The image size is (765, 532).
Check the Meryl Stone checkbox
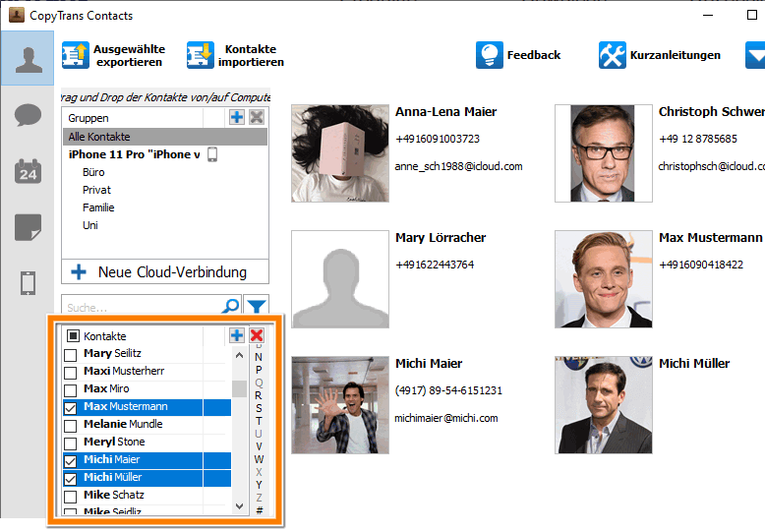pyautogui.click(x=70, y=443)
